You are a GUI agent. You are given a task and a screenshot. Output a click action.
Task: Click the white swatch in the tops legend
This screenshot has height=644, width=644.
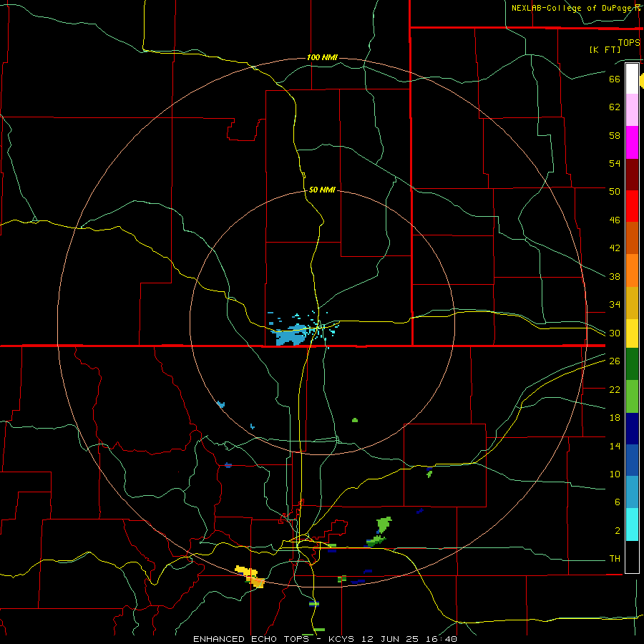click(632, 79)
